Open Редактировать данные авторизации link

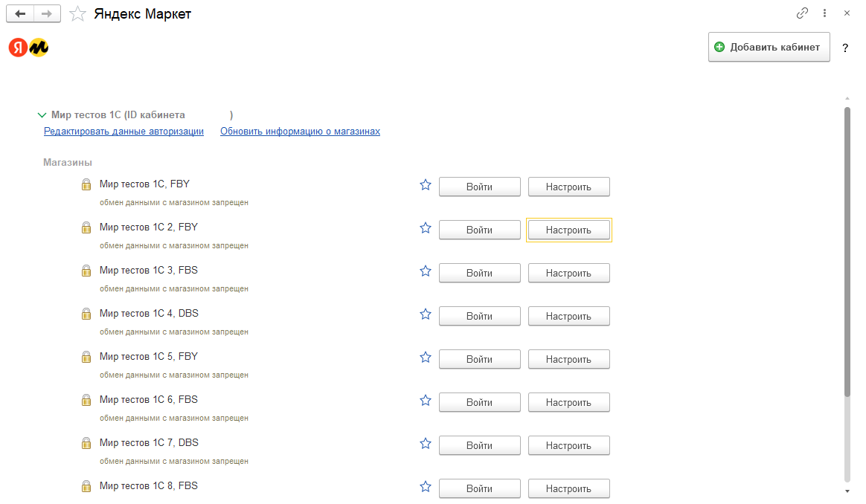point(124,132)
